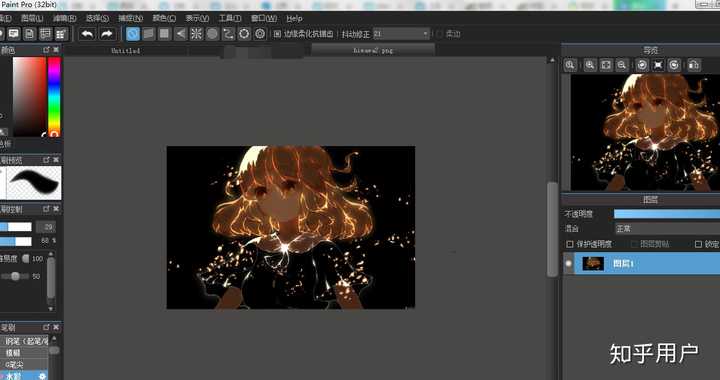Undock the brush preview panel
720x380 pixels.
click(x=46, y=160)
